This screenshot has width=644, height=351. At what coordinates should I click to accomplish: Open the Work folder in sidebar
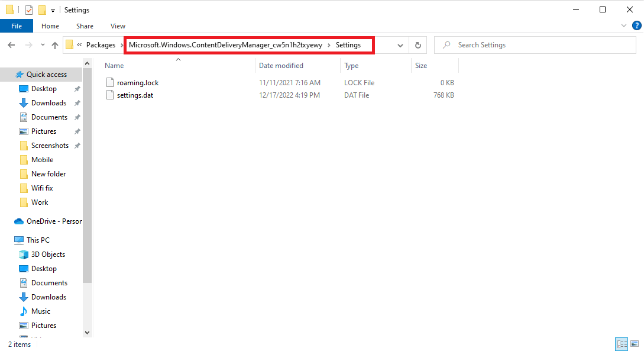(x=40, y=202)
